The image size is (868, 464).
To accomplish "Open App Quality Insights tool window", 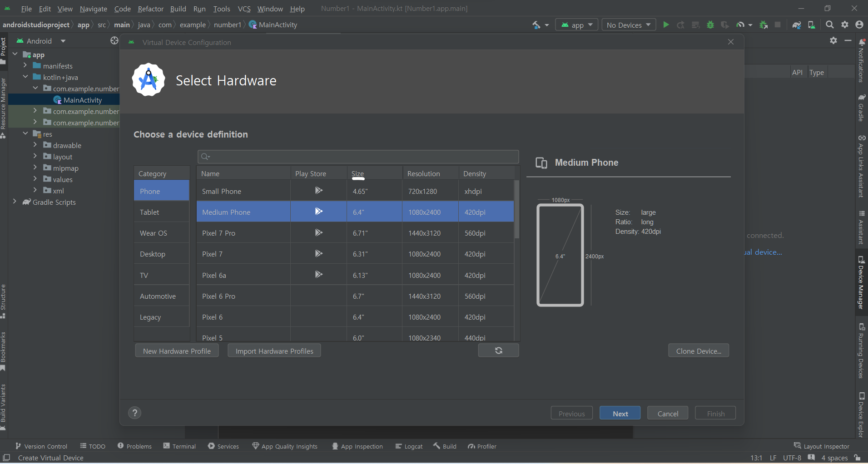I will [x=285, y=446].
